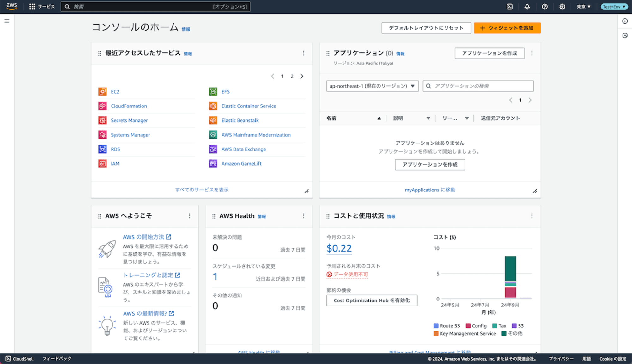Open すべてのサービスを表示 link

(202, 190)
